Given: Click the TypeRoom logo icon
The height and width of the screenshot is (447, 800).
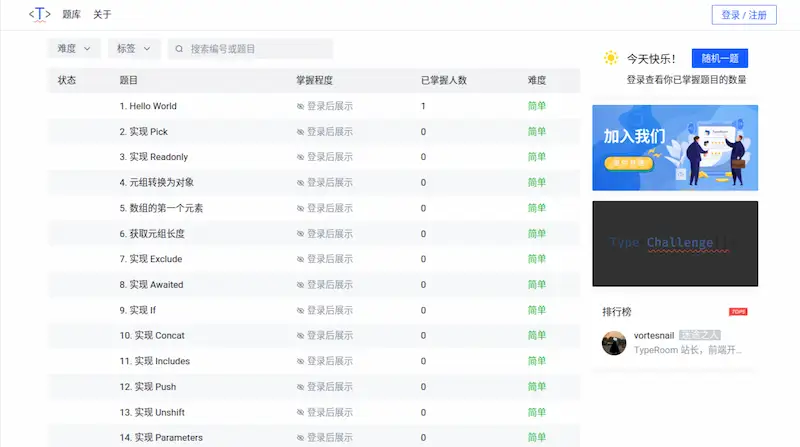Looking at the screenshot, I should click(x=39, y=14).
